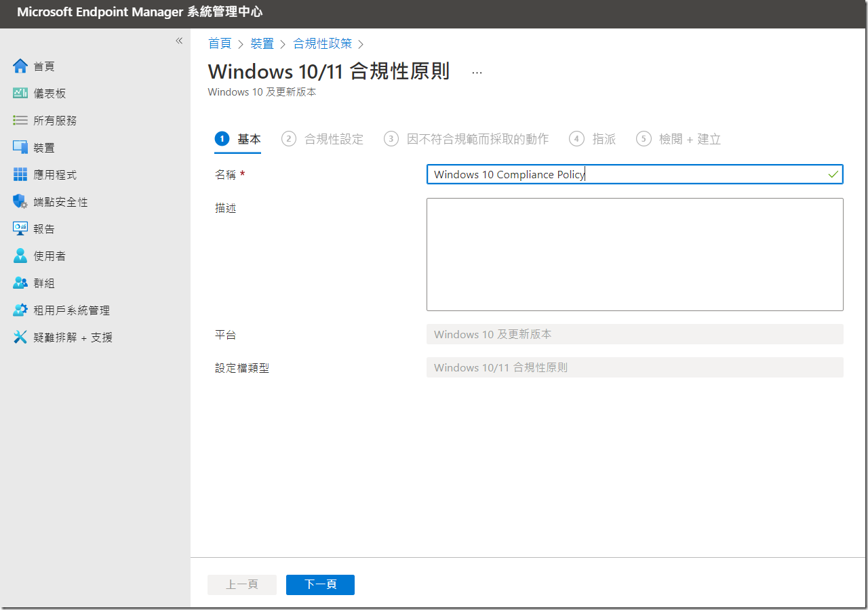Open the ellipsis more options menu
The width and height of the screenshot is (868, 610).
(x=477, y=73)
